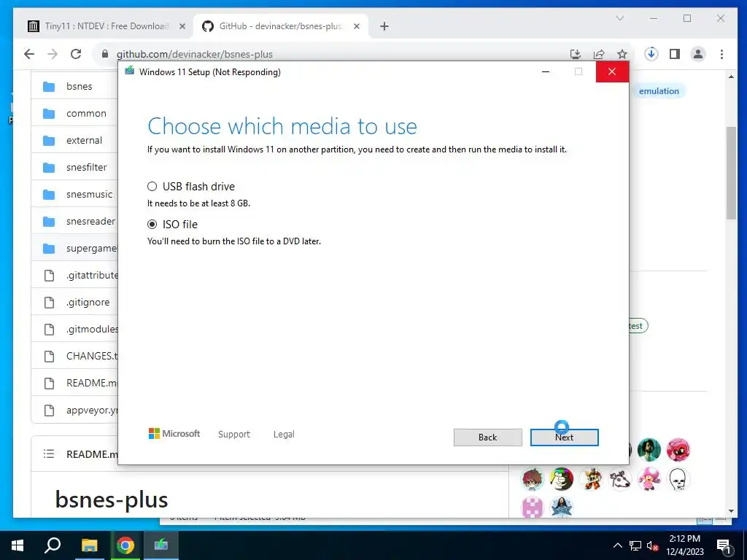747x560 pixels.
Task: Open the README.md file row in GitHub
Action: pyautogui.click(x=74, y=383)
